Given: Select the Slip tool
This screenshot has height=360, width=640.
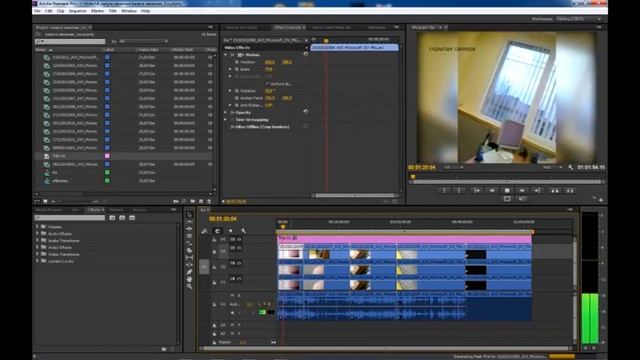Looking at the screenshot, I should click(189, 258).
